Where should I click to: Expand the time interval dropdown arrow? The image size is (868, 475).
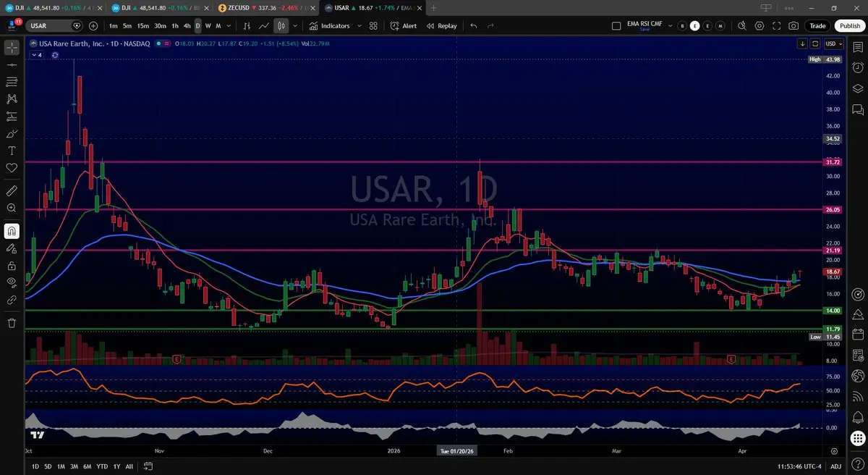[x=230, y=25]
